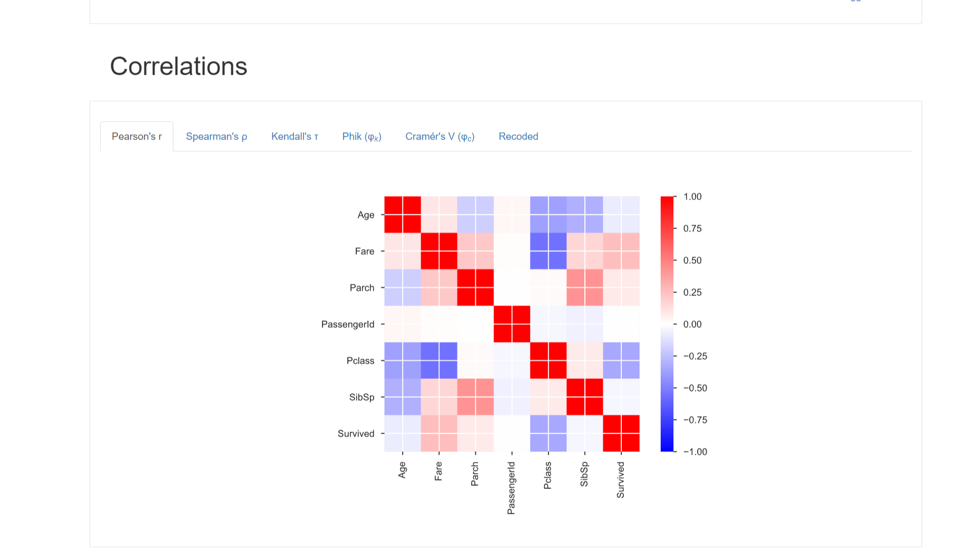Click the red Age diagonal cell in heatmap

[x=403, y=214]
